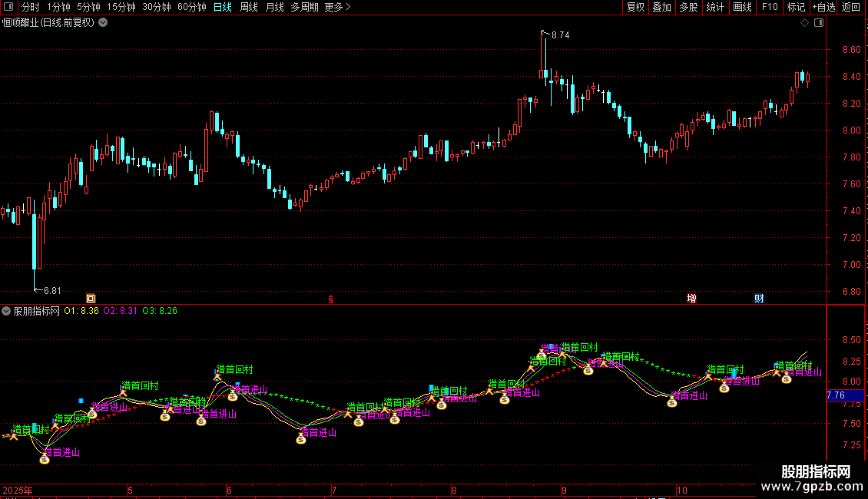This screenshot has width=868, height=499.
Task: Click the 返回 back button
Action: pos(851,7)
